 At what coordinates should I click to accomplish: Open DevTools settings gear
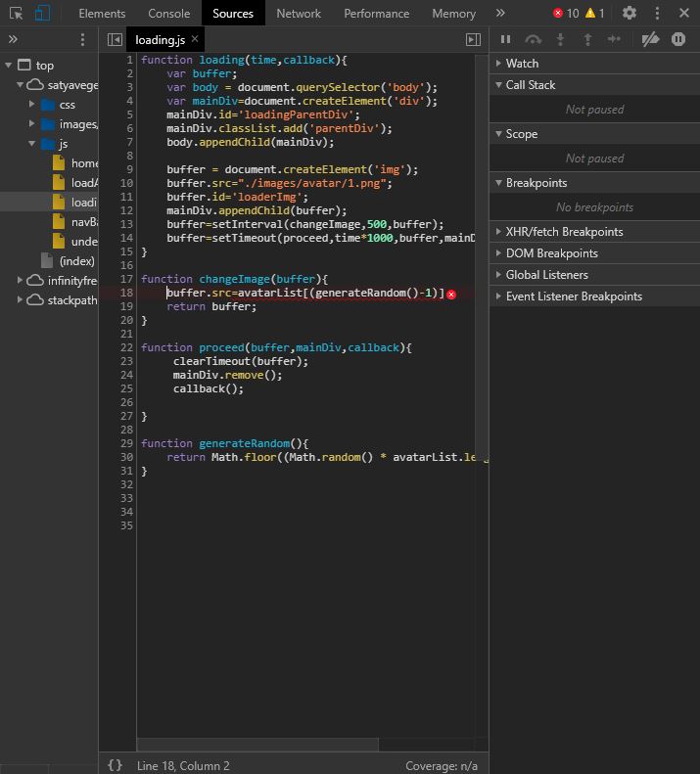629,13
